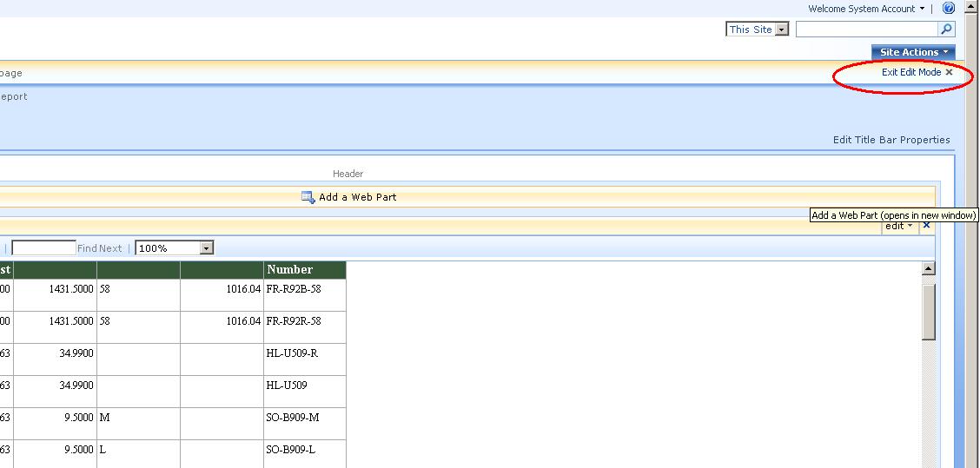Select cell SO-B909-M
This screenshot has width=980, height=468.
(305, 424)
